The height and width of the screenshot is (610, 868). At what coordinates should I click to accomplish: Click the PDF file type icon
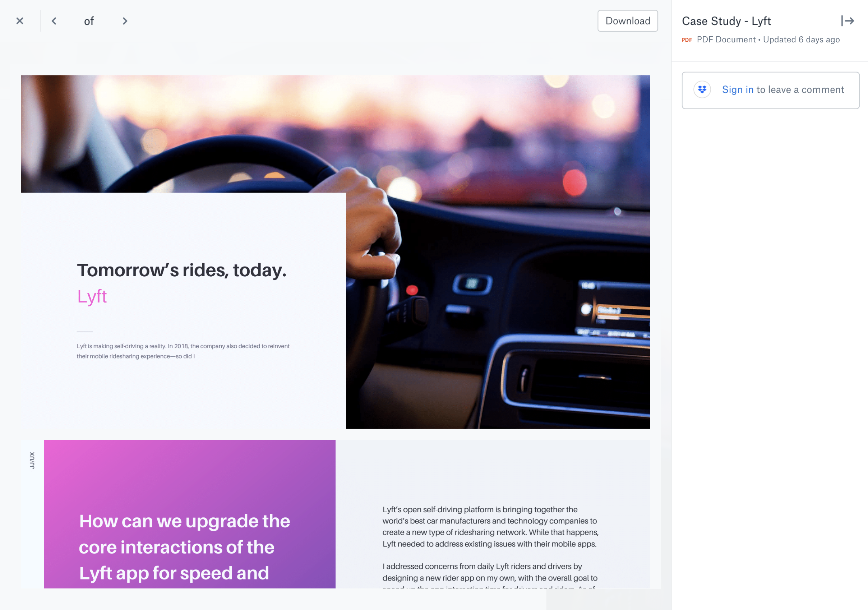point(687,40)
